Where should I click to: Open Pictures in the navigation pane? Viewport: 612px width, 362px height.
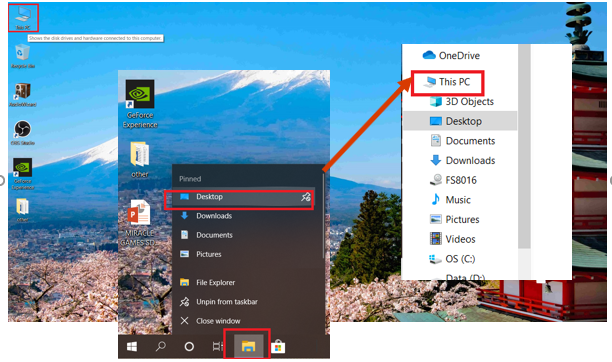(x=454, y=219)
